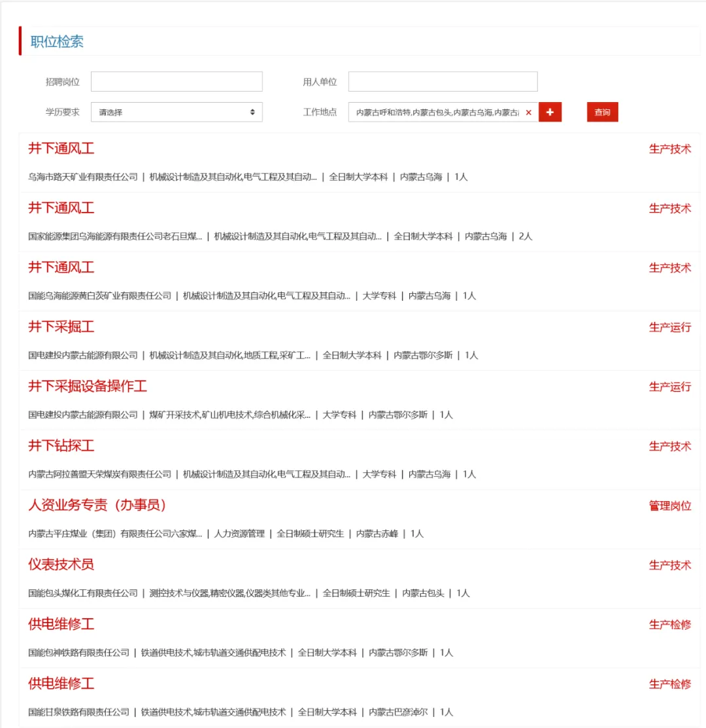Image resolution: width=706 pixels, height=728 pixels.
Task: Focus the 招聘岗位 input field
Action: (x=176, y=81)
